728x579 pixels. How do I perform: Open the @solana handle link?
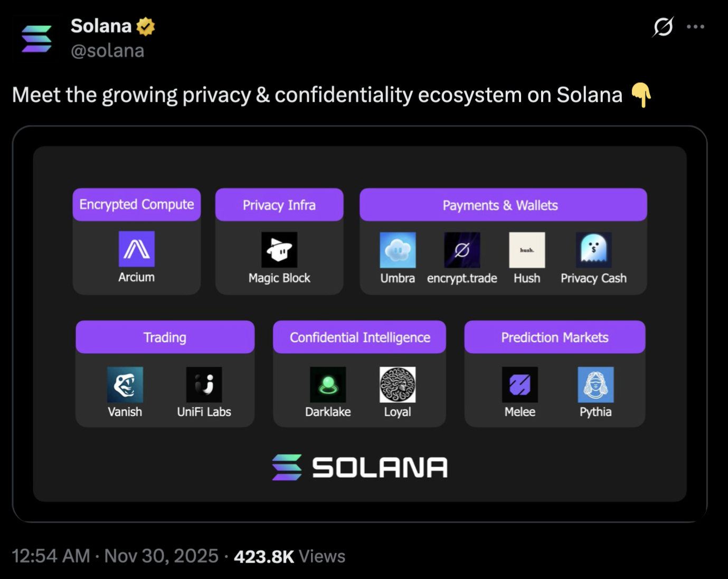click(x=108, y=51)
